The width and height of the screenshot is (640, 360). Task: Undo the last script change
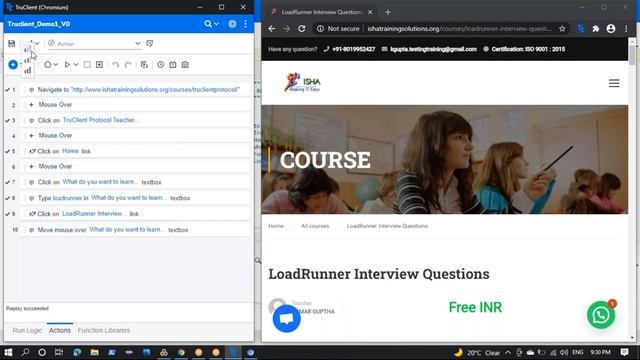(116, 64)
